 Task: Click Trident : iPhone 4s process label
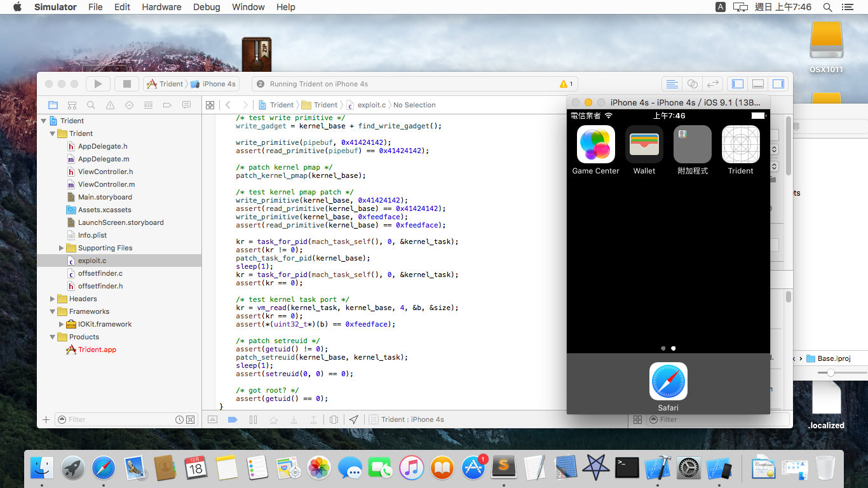[407, 419]
